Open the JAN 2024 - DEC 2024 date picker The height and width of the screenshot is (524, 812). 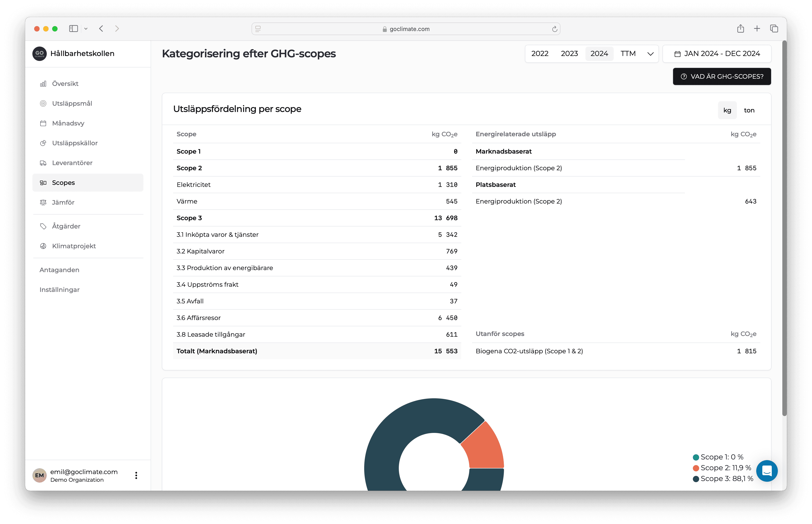tap(717, 54)
